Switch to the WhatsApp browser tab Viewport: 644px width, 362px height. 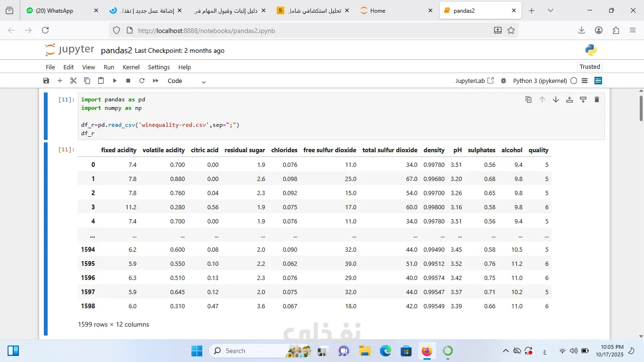coord(55,11)
